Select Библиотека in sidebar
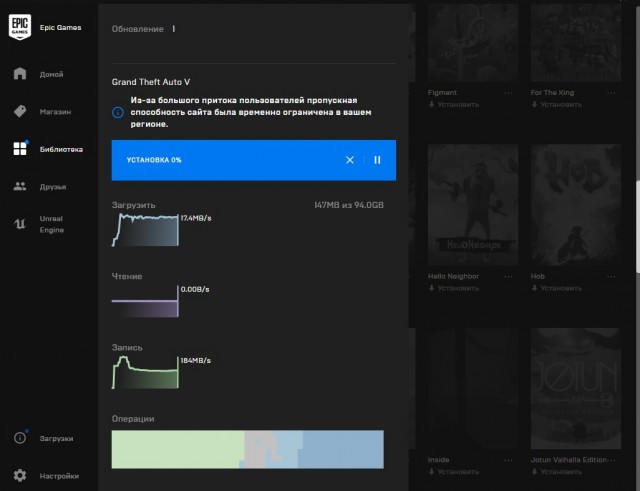 pos(61,149)
